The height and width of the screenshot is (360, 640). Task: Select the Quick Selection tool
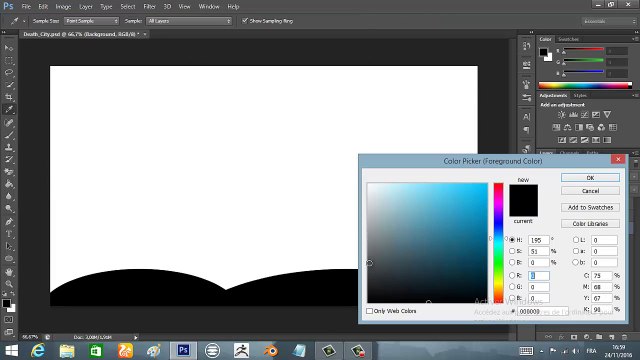tap(9, 85)
